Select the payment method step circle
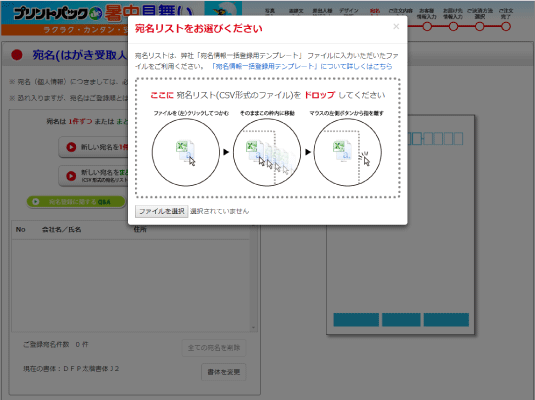The image size is (535, 400). [x=479, y=26]
